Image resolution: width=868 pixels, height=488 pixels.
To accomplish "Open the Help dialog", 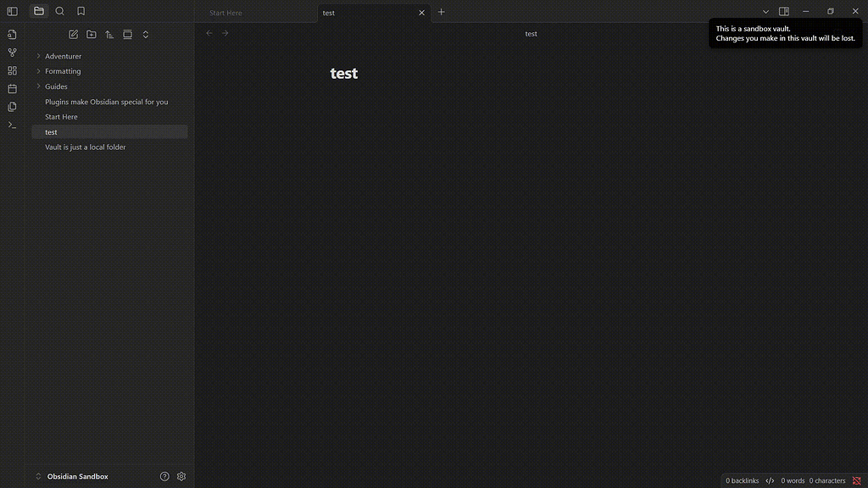I will (164, 476).
